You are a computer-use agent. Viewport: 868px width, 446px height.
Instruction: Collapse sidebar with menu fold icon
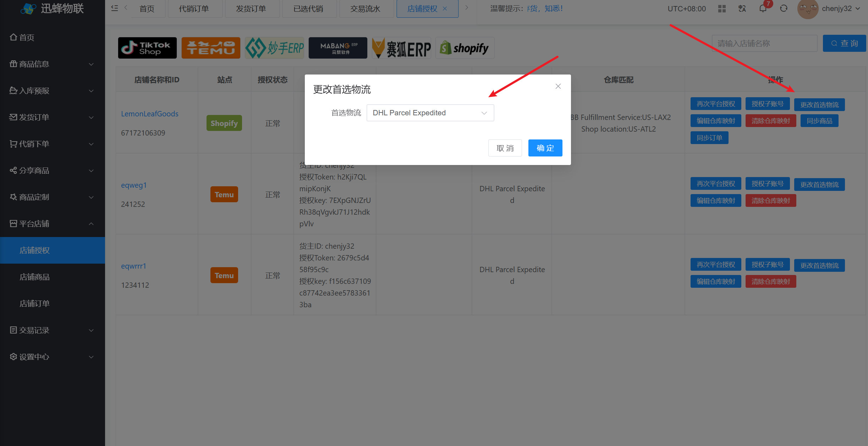tap(114, 8)
